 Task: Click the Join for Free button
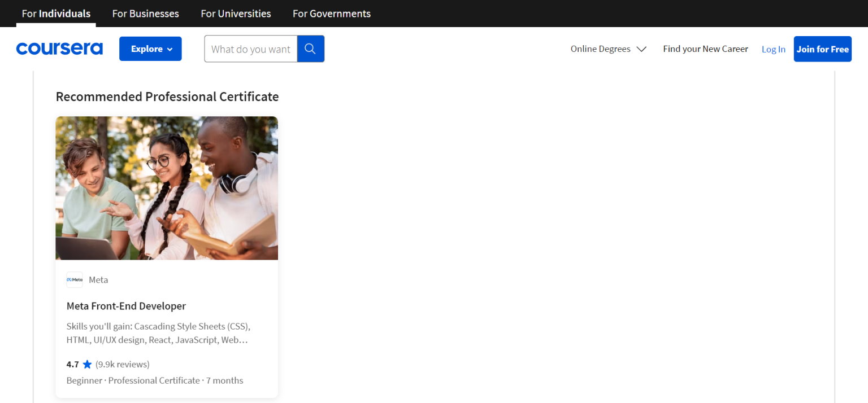tap(822, 49)
